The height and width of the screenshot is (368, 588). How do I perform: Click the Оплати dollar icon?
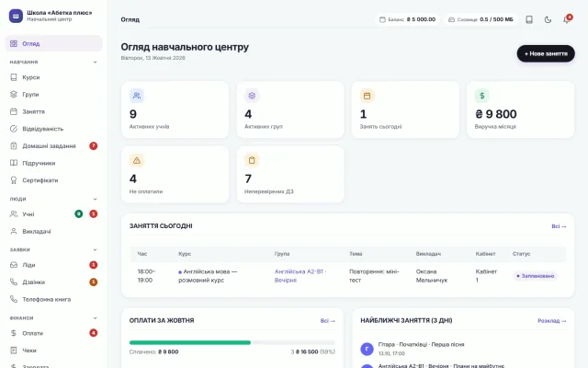14,333
